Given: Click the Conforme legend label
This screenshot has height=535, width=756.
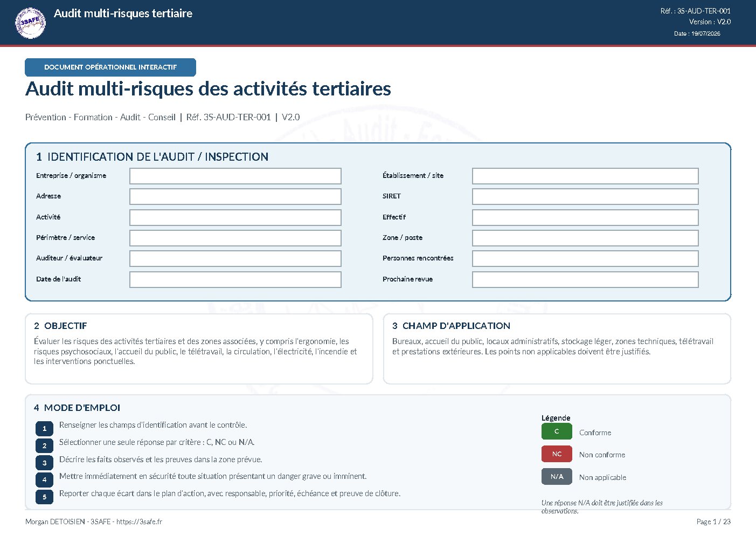Looking at the screenshot, I should pos(595,433).
